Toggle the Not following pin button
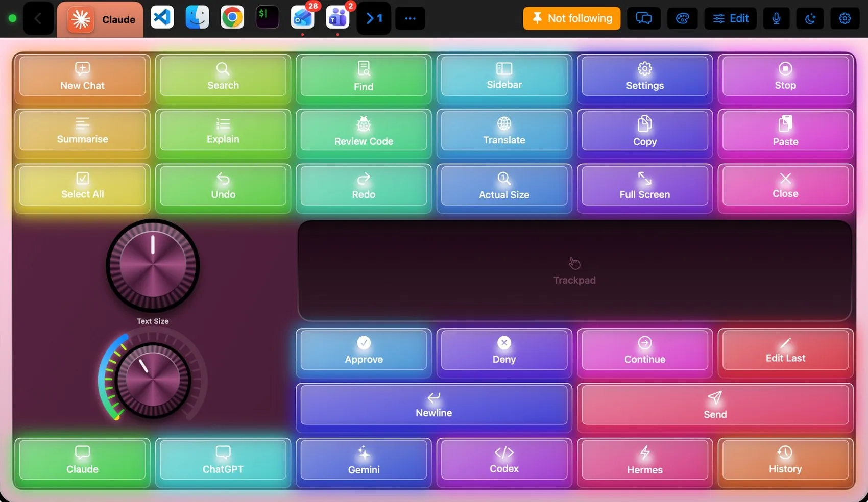This screenshot has width=868, height=502. pos(571,18)
